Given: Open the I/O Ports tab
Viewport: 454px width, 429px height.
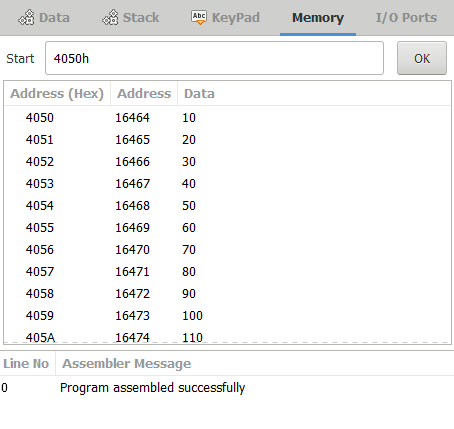Looking at the screenshot, I should click(x=406, y=17).
